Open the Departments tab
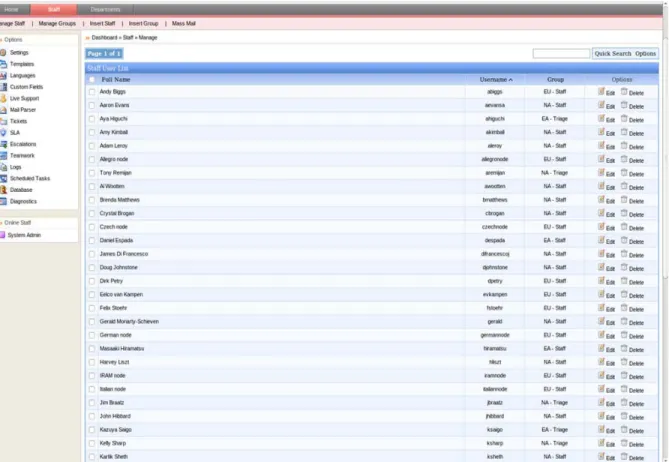The height and width of the screenshot is (462, 669). coord(105,9)
